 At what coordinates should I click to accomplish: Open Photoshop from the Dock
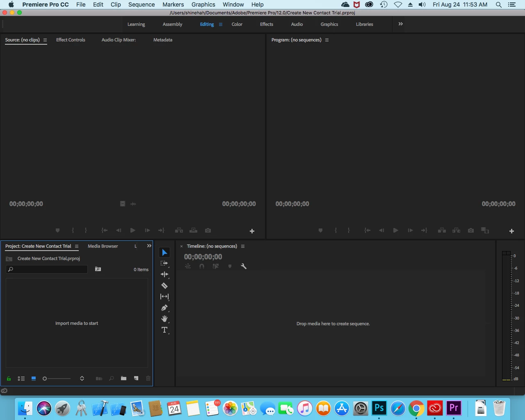tap(379, 408)
